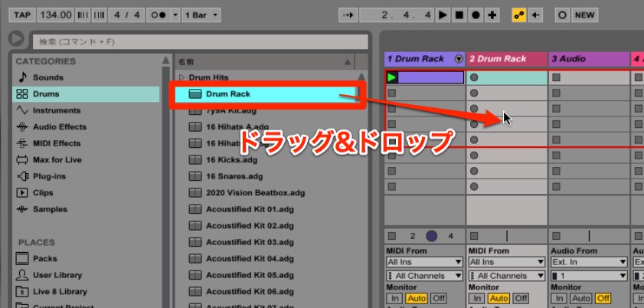644x308 pixels.
Task: Click the Re-enable Automation back arrow
Action: tap(535, 15)
